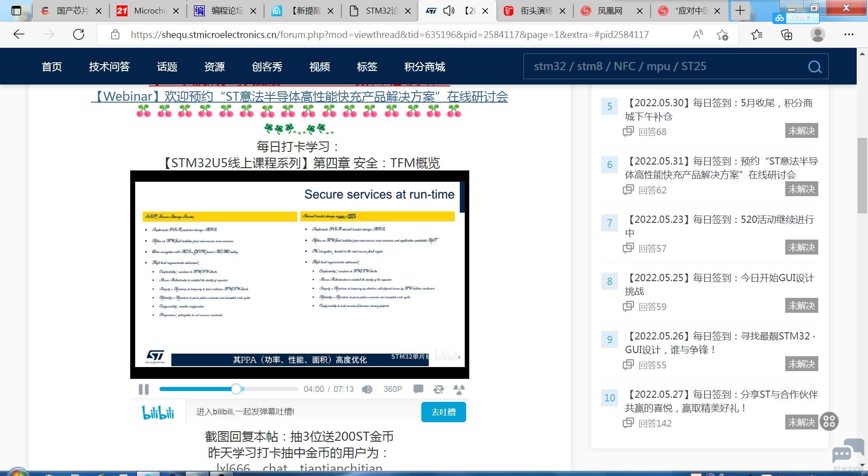Open the 360P quality selector
Screen dimensions: 868x476
coord(392,389)
